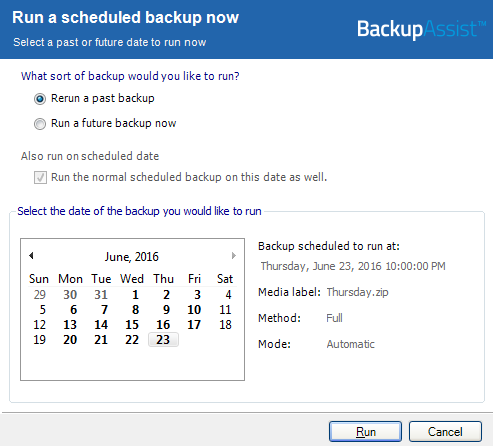Choose June 1 on the calendar
Screen dimensions: 493x446
click(x=135, y=295)
